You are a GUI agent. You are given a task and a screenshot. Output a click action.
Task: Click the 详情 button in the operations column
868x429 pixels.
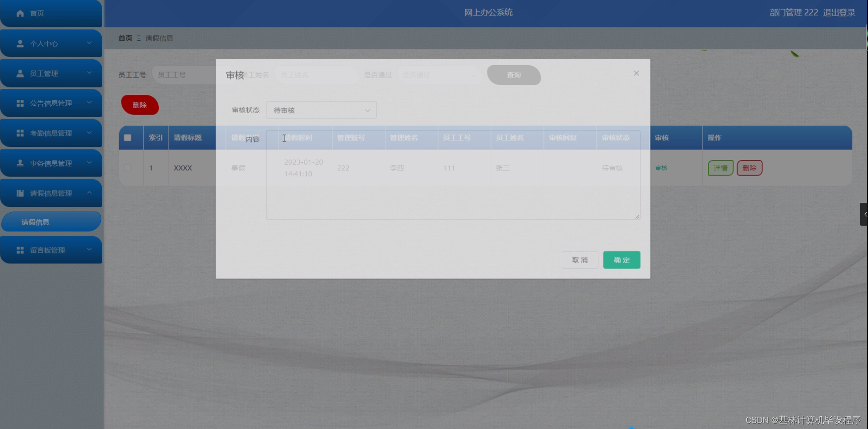(720, 168)
